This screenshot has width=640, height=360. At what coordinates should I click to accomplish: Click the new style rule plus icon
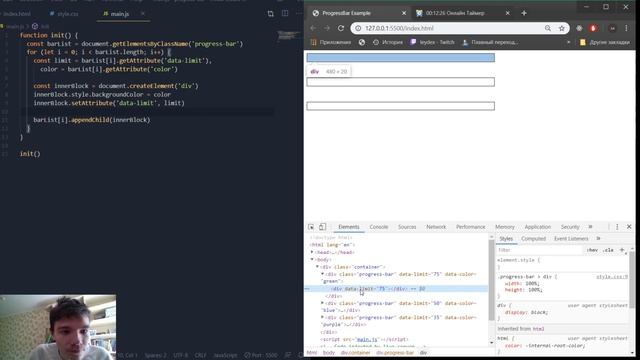point(622,250)
